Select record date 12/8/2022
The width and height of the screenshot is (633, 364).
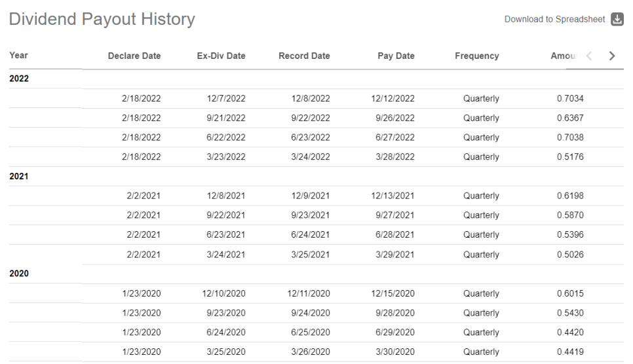311,98
